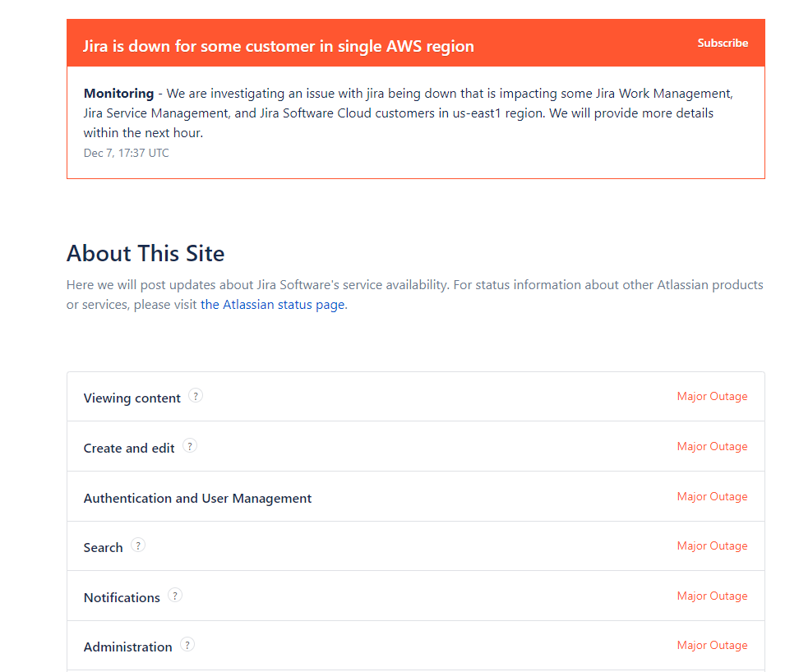Click the 'About This Site' heading

pyautogui.click(x=145, y=254)
